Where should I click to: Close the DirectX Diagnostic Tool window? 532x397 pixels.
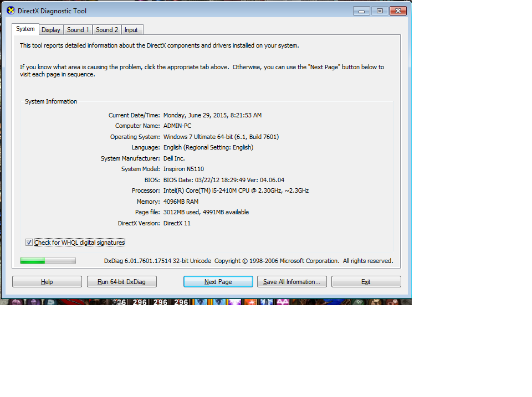coord(398,11)
